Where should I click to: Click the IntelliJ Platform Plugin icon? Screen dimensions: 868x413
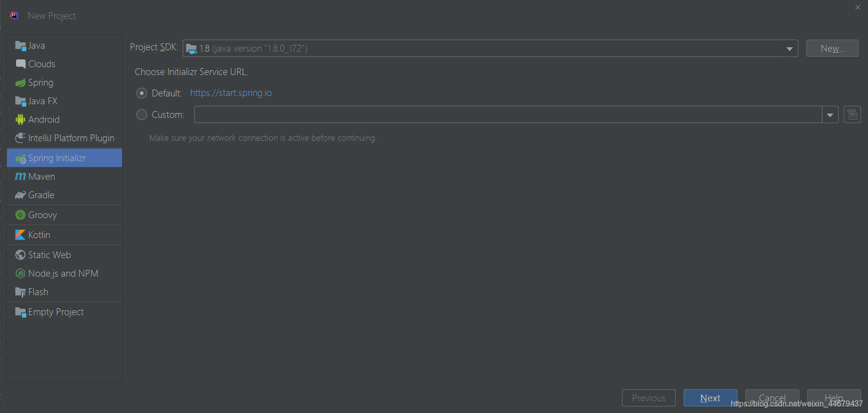click(x=20, y=138)
